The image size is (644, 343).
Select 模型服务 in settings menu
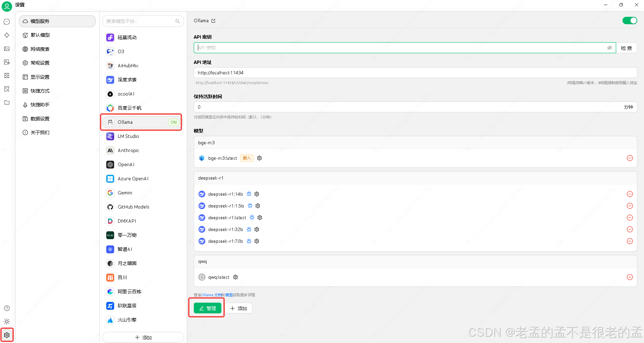pos(57,21)
